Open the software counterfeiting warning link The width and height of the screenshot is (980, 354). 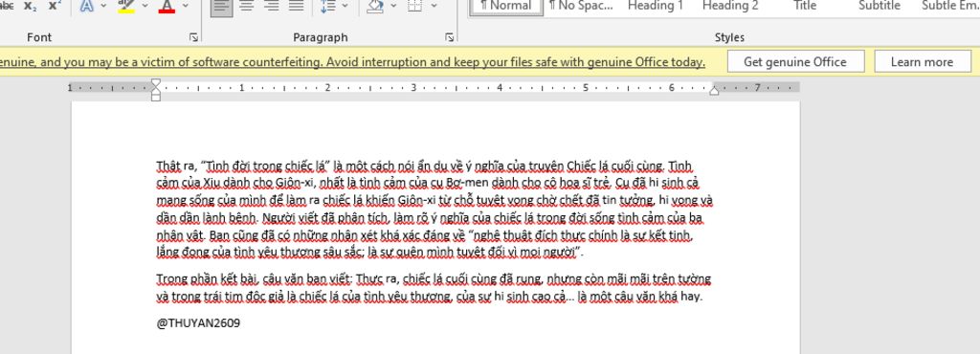352,62
